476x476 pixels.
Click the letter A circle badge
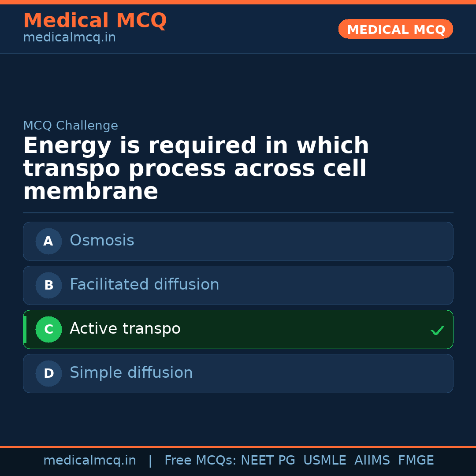[x=48, y=241]
